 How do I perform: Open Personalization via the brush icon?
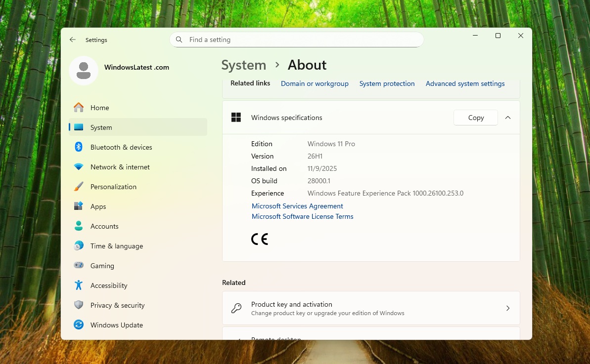point(79,186)
